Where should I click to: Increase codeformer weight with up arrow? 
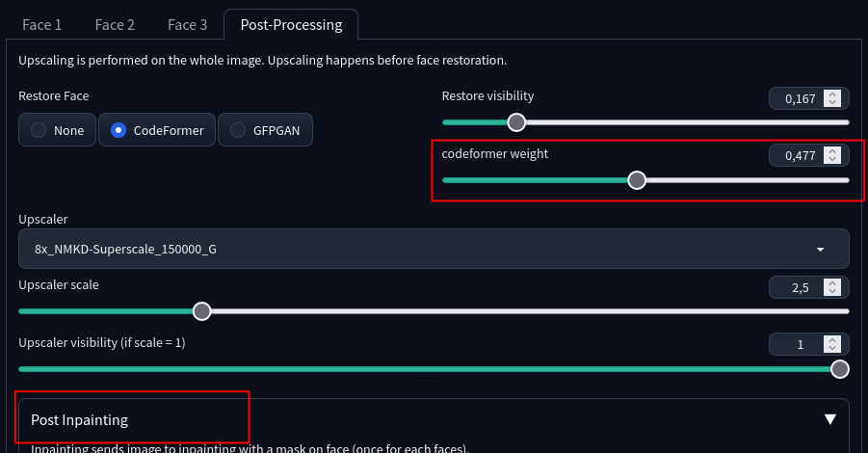832,151
